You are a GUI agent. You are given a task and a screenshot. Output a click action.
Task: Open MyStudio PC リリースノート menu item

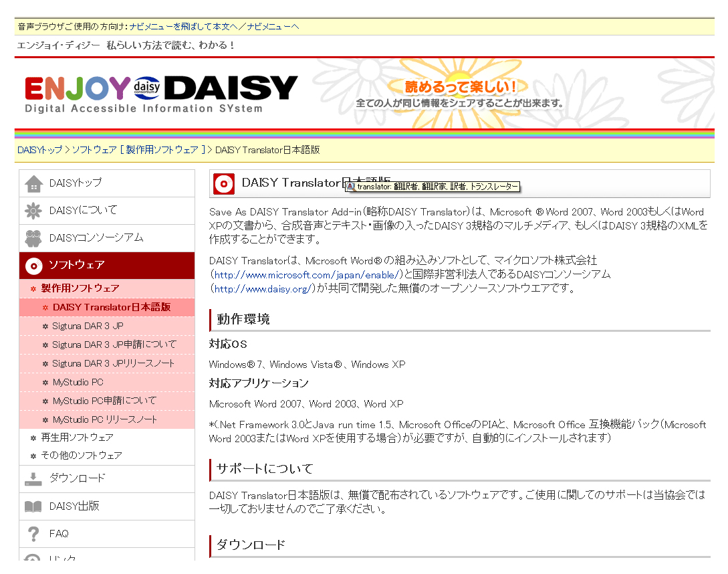coord(105,419)
